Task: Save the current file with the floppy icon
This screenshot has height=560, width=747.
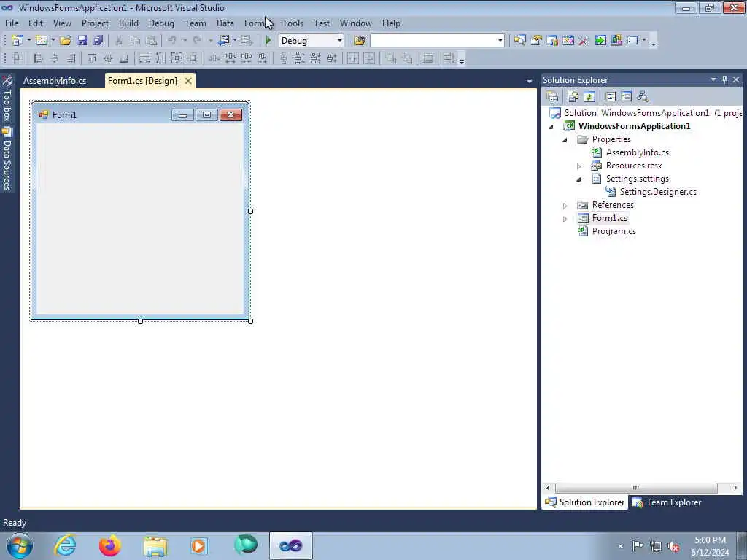Action: pos(82,41)
